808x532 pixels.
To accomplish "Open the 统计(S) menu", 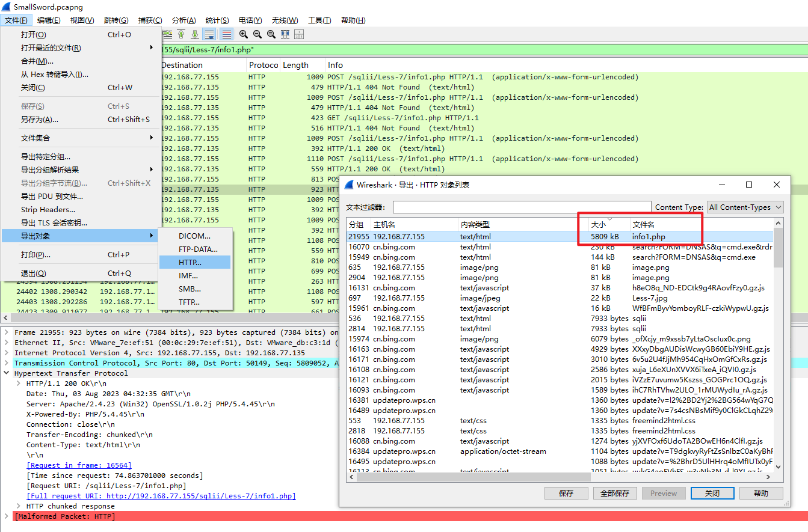I will 217,20.
